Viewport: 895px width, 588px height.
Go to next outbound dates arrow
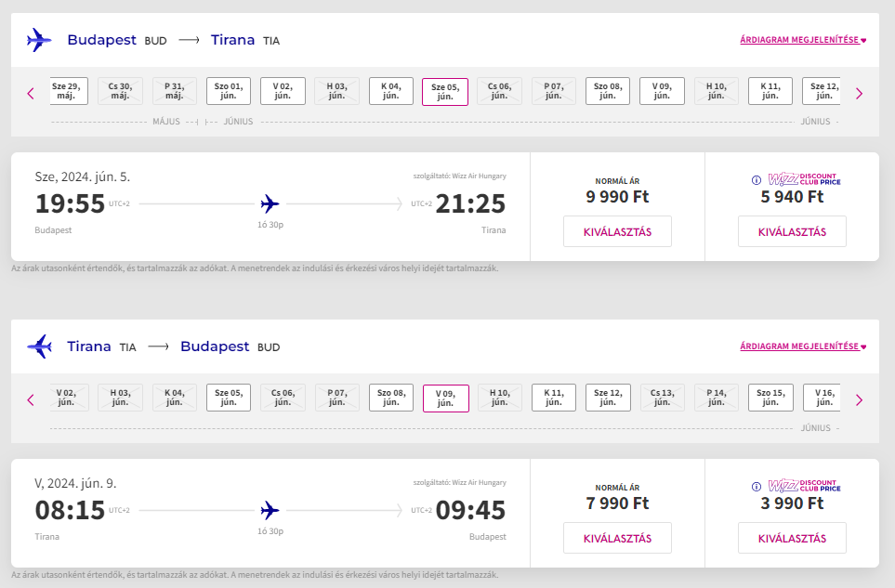859,93
